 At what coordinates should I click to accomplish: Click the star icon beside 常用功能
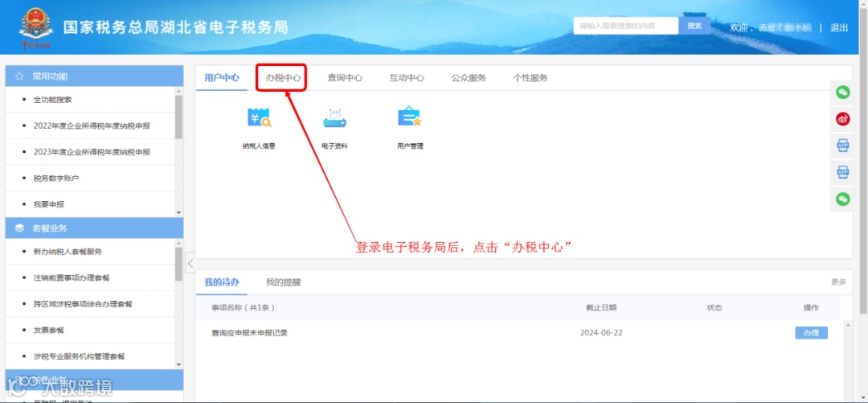point(18,76)
